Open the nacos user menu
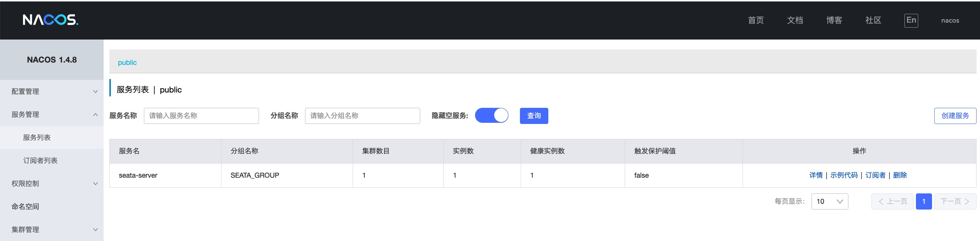This screenshot has width=980, height=241. (x=950, y=21)
